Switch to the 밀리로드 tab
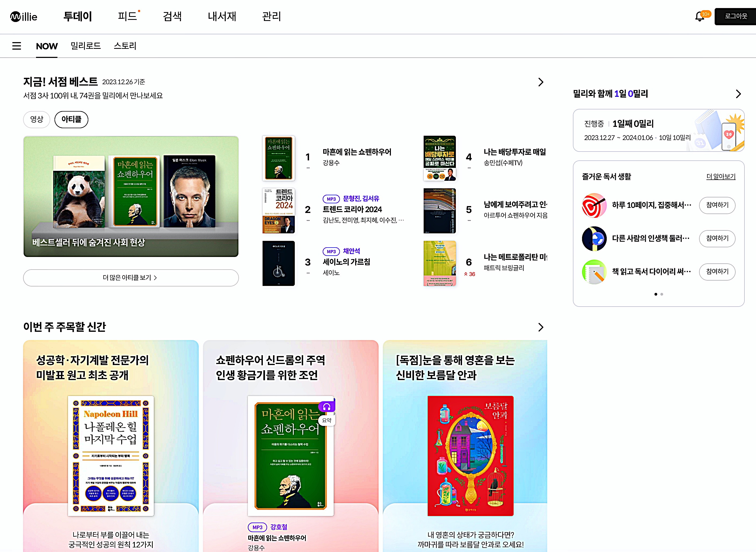 [x=86, y=46]
